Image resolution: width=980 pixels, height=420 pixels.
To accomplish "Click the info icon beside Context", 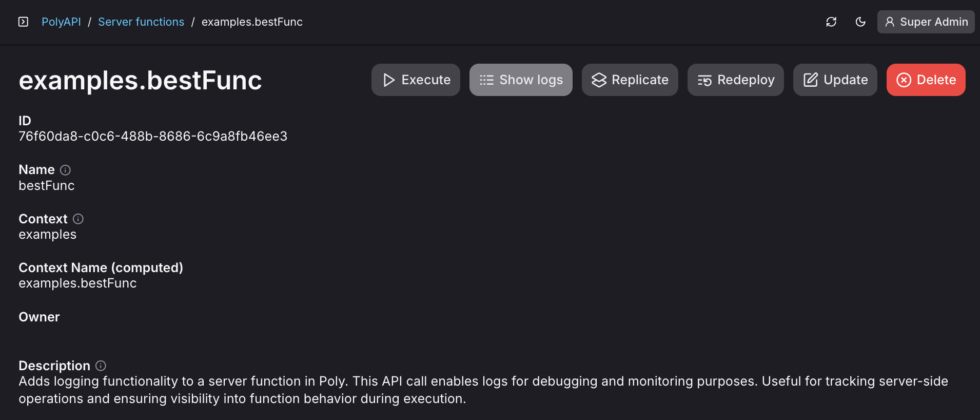I will tap(78, 219).
